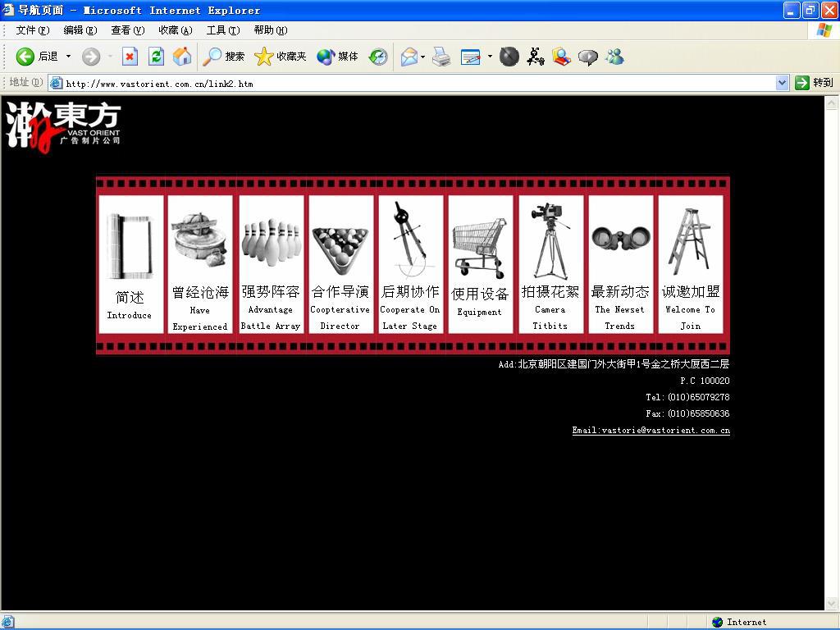Refresh the page with the toolbar icon
The height and width of the screenshot is (630, 840).
156,57
